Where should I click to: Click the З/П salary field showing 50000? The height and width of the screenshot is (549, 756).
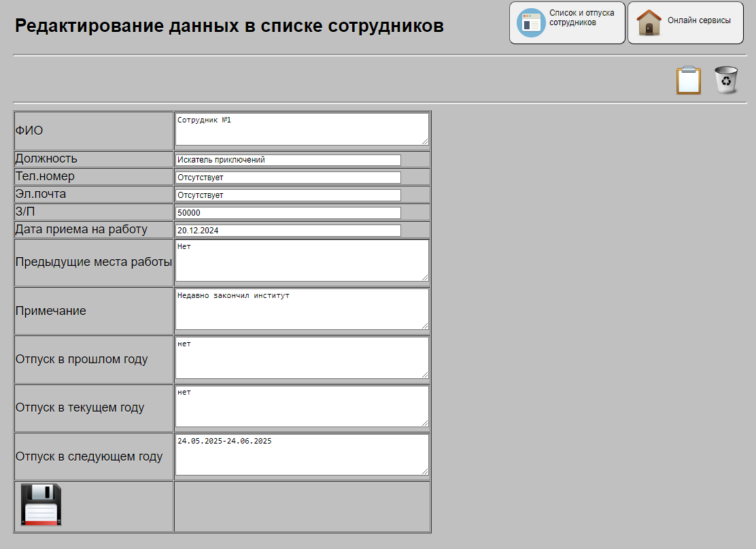tap(288, 212)
